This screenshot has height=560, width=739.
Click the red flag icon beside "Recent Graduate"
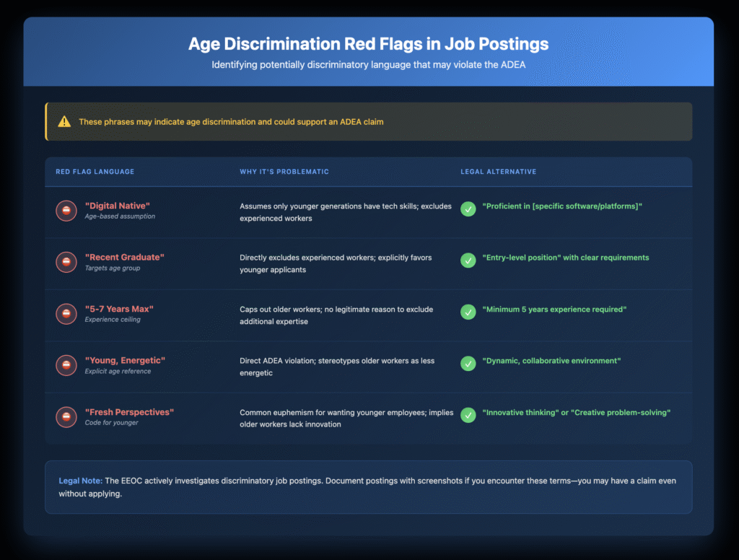66,262
